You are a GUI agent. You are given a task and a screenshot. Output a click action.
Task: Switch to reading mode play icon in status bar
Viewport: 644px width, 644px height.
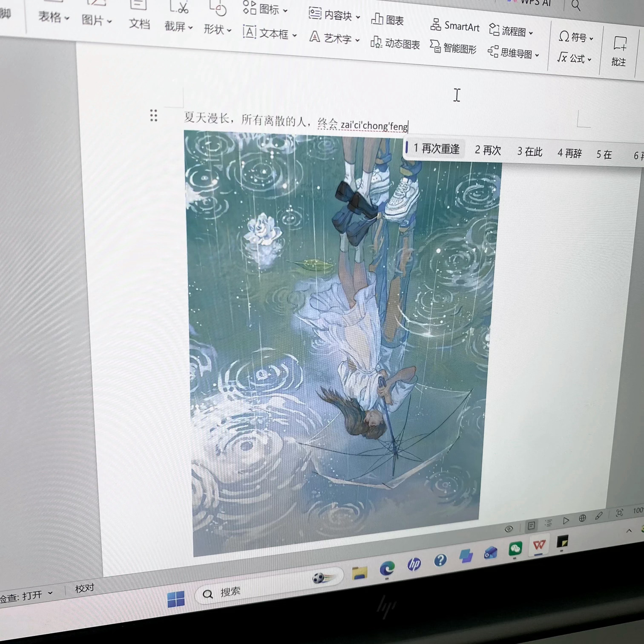tap(566, 520)
